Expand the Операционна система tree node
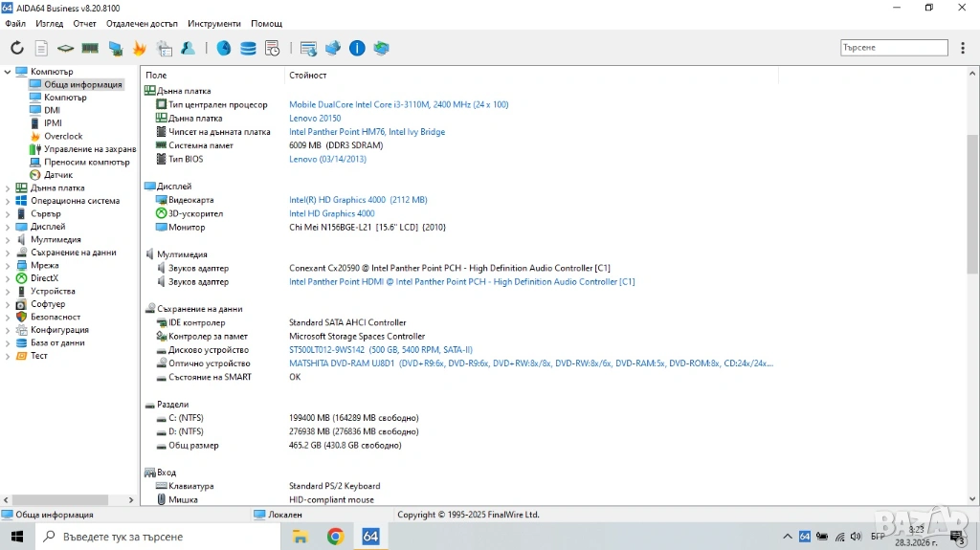The image size is (980, 550). [x=8, y=201]
